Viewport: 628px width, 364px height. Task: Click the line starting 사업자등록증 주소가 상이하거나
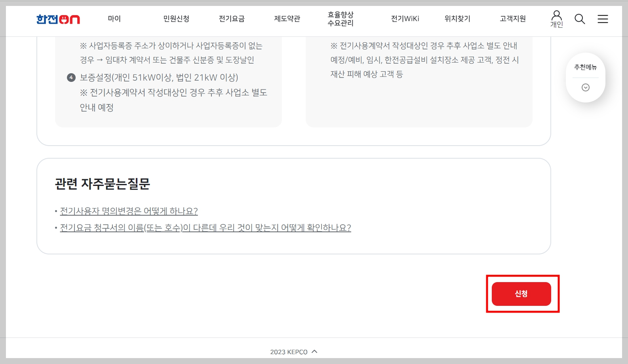pyautogui.click(x=171, y=46)
